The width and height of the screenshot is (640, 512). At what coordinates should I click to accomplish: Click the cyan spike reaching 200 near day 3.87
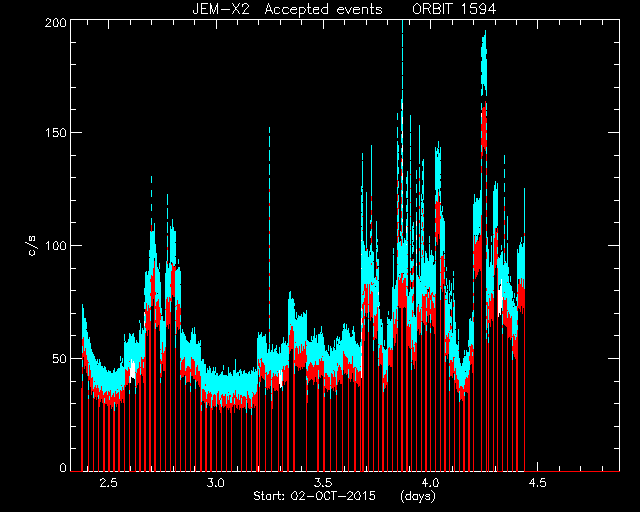(402, 61)
